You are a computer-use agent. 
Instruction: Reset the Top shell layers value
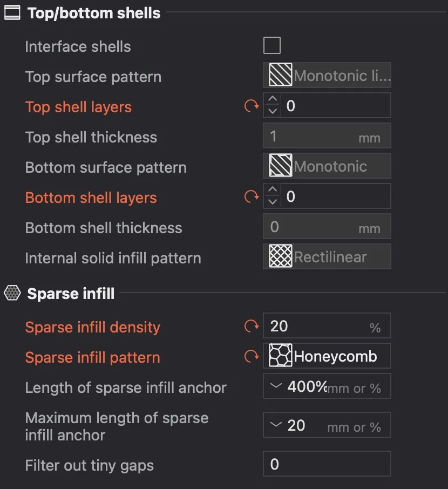[252, 106]
